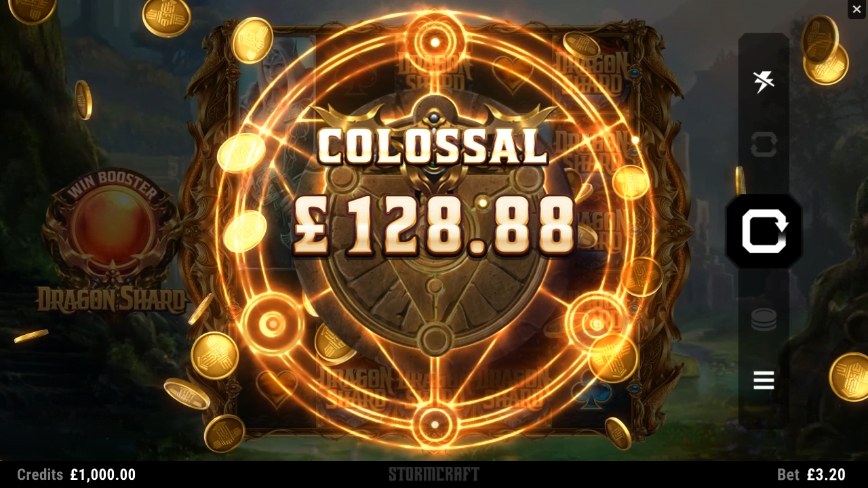
Task: Click the COLOSSAL win banner text
Action: coord(433,146)
